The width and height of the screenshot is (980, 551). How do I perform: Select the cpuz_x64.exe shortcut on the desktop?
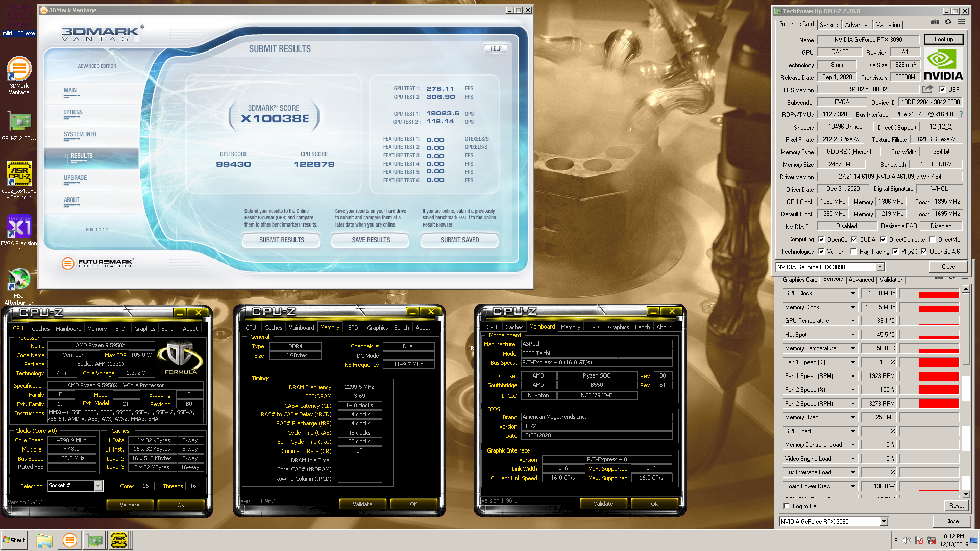coord(19,181)
